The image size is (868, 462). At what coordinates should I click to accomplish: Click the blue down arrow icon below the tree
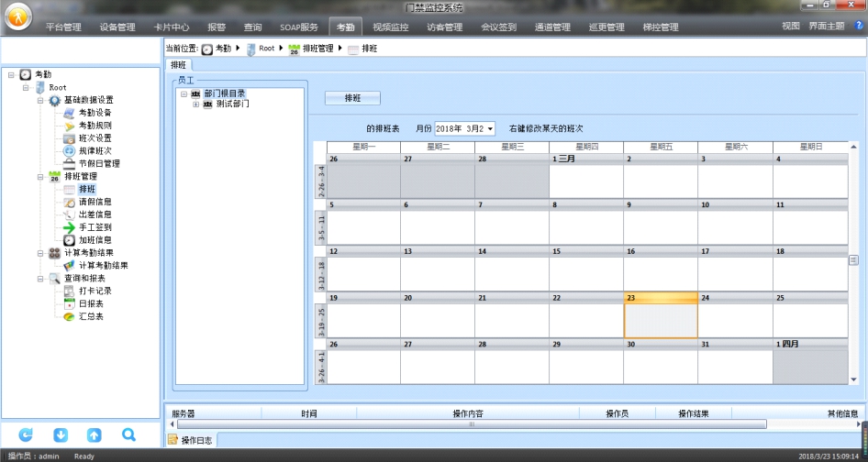pyautogui.click(x=61, y=434)
